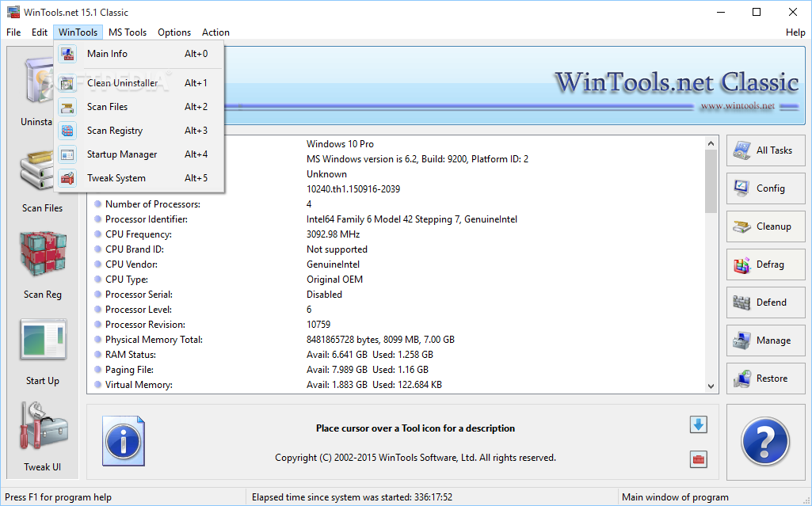Open the Tweak UI toolbox tool

43,437
